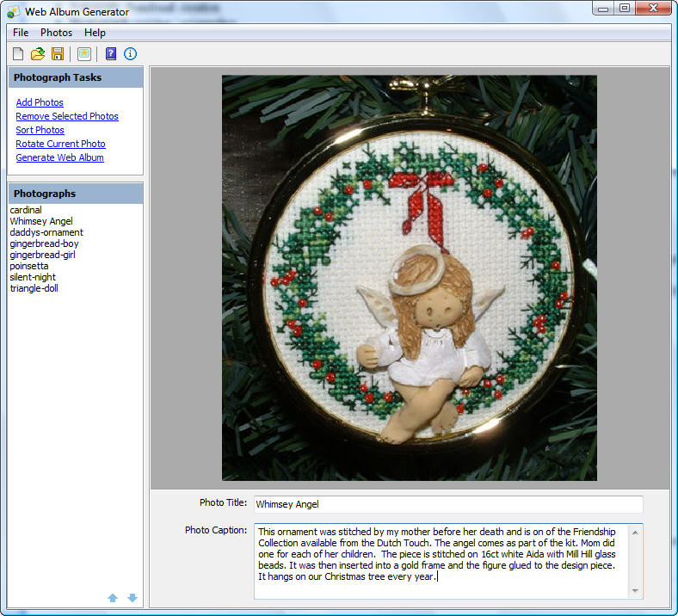This screenshot has height=616, width=678.
Task: Click the Web Album Generator title bar icon
Action: [x=14, y=12]
